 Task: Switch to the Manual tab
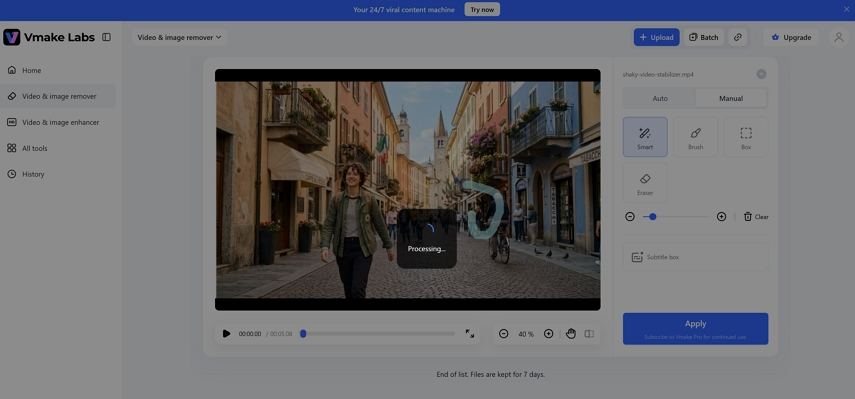[731, 99]
